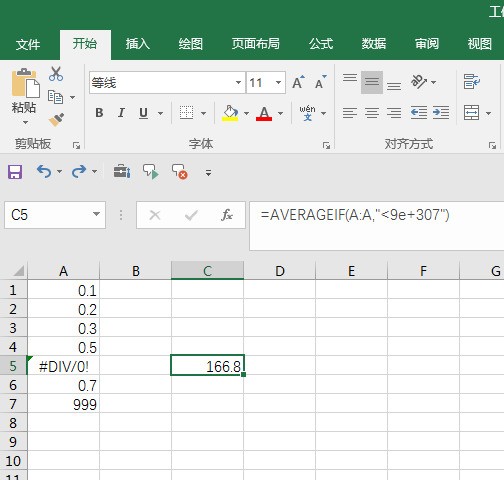Select the Format Painter brush
The height and width of the screenshot is (480, 504).
(x=56, y=120)
